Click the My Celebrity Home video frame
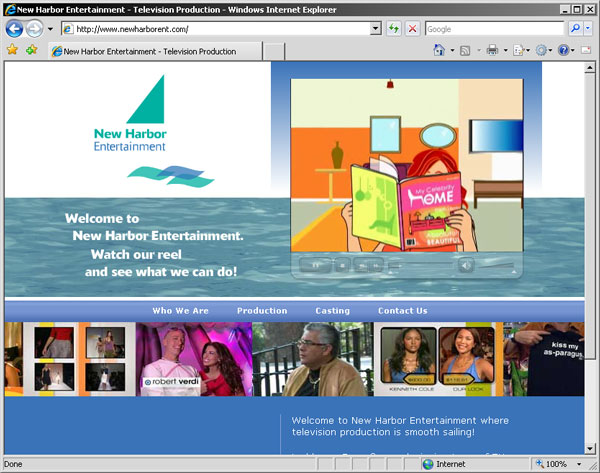The height and width of the screenshot is (473, 600). 407,165
